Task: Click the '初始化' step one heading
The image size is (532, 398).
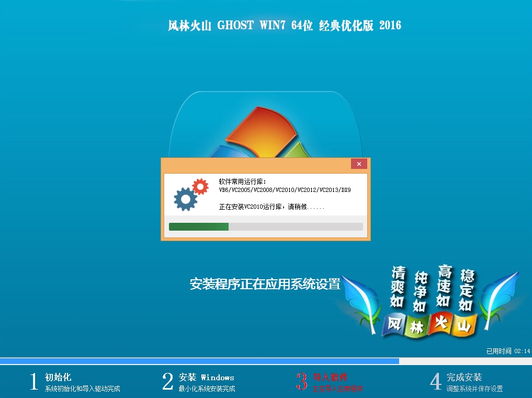Action: (58, 377)
